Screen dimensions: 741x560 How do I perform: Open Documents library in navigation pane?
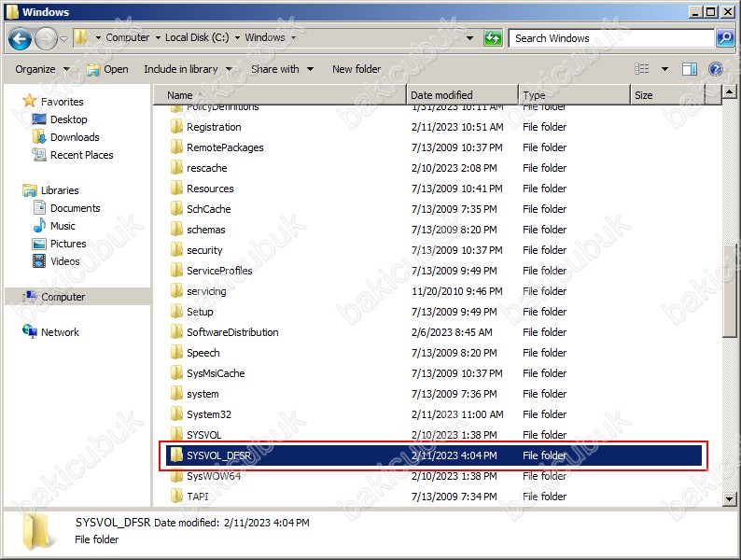[76, 208]
